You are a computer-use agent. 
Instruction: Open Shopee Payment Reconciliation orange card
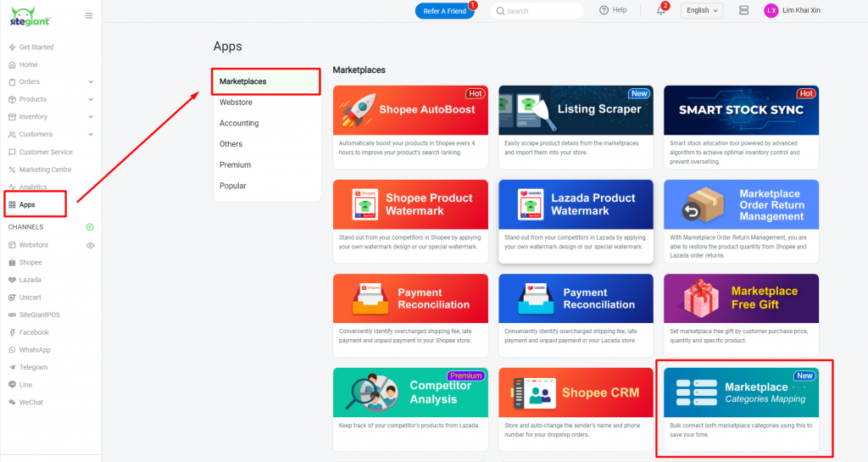tap(410, 315)
